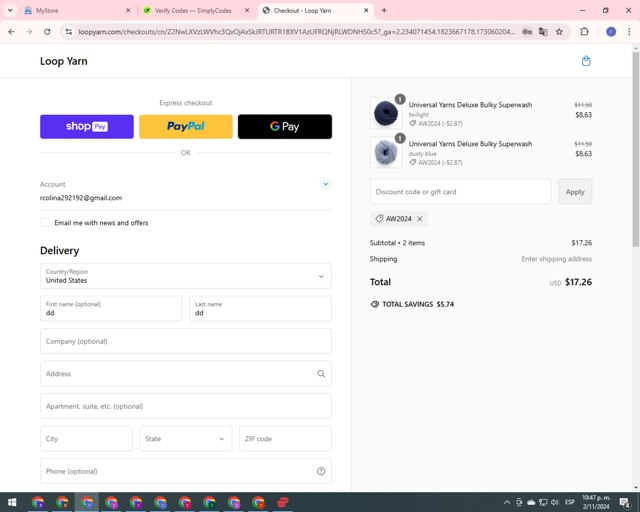Click the Apply discount button
Image resolution: width=640 pixels, height=512 pixels.
pos(575,191)
